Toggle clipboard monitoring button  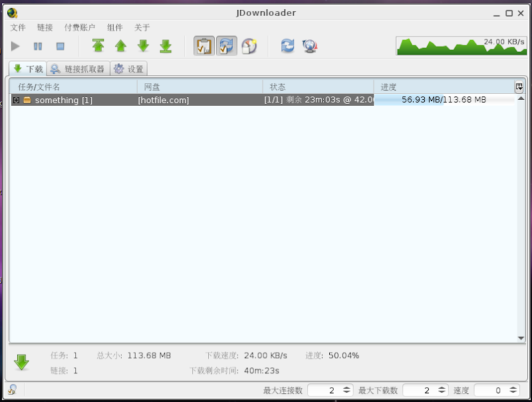point(204,46)
